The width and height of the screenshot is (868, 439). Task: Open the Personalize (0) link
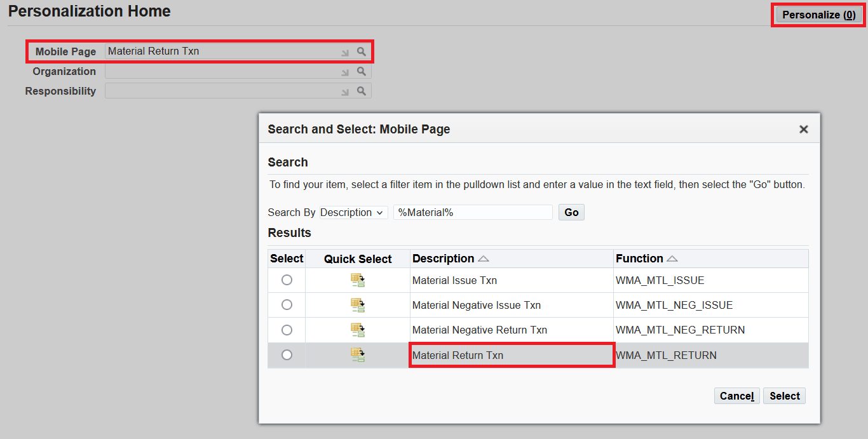coord(817,15)
